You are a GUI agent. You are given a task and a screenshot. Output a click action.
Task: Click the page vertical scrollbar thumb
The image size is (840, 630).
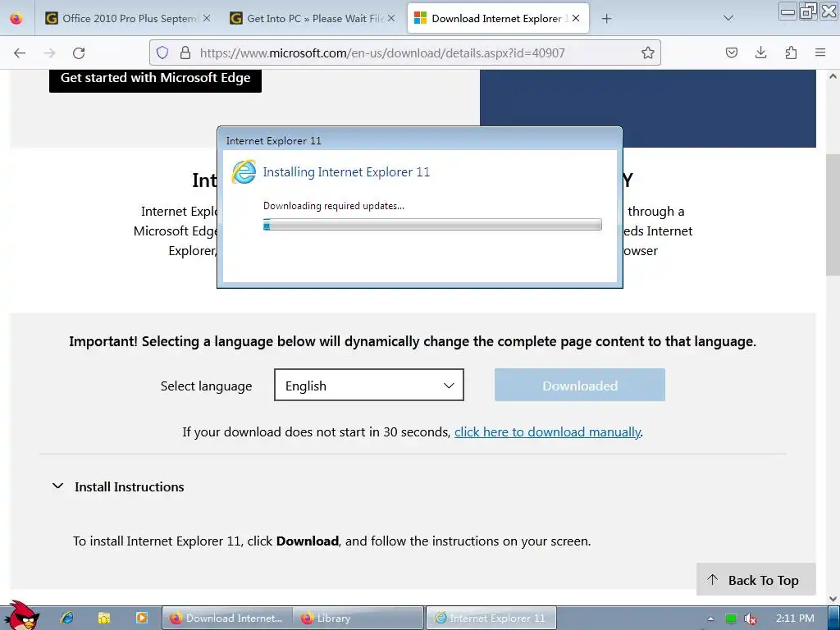click(x=833, y=214)
